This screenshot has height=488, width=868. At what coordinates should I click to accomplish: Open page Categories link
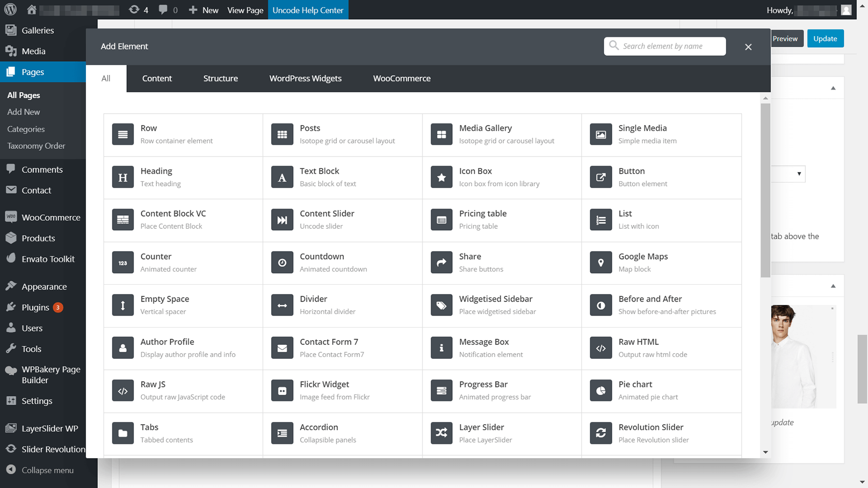[x=26, y=129]
